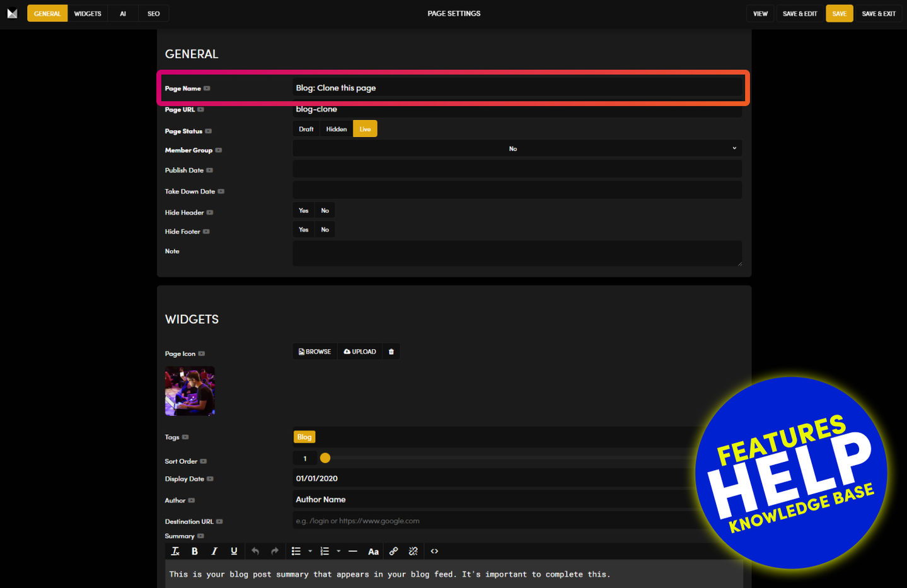Delete the page icon with trash button
This screenshot has height=588, width=907.
(x=391, y=352)
